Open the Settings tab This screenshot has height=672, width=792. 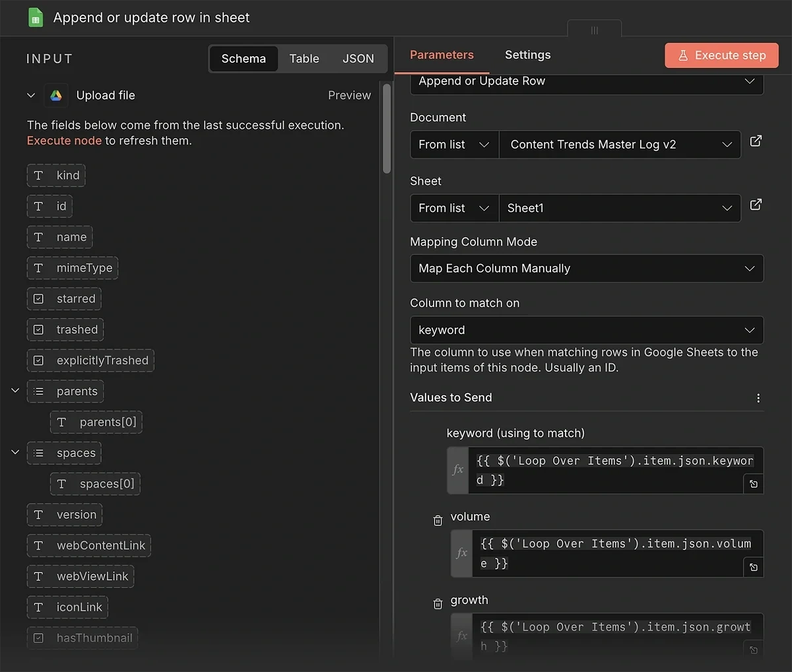click(527, 55)
